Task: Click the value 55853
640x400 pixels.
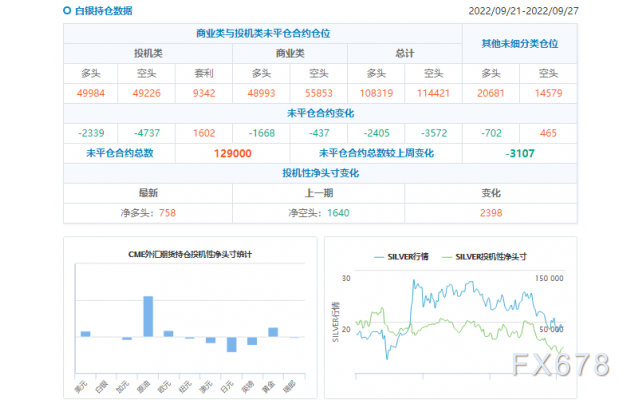Action: tap(319, 93)
